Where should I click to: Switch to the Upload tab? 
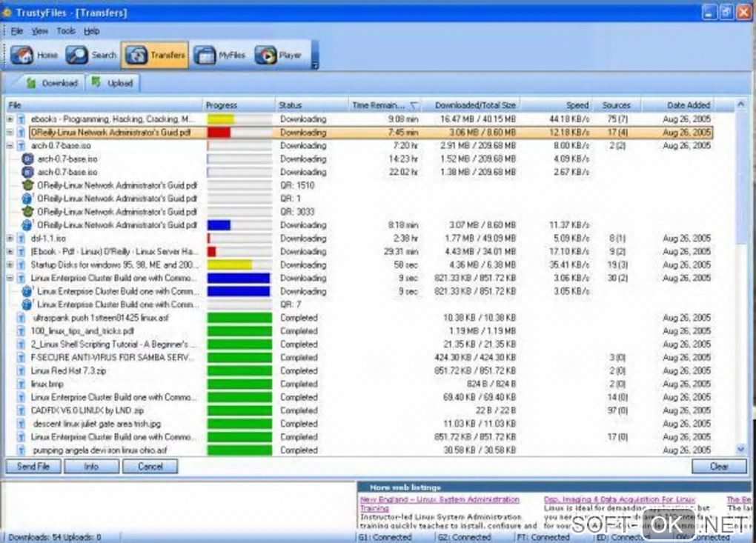(113, 83)
